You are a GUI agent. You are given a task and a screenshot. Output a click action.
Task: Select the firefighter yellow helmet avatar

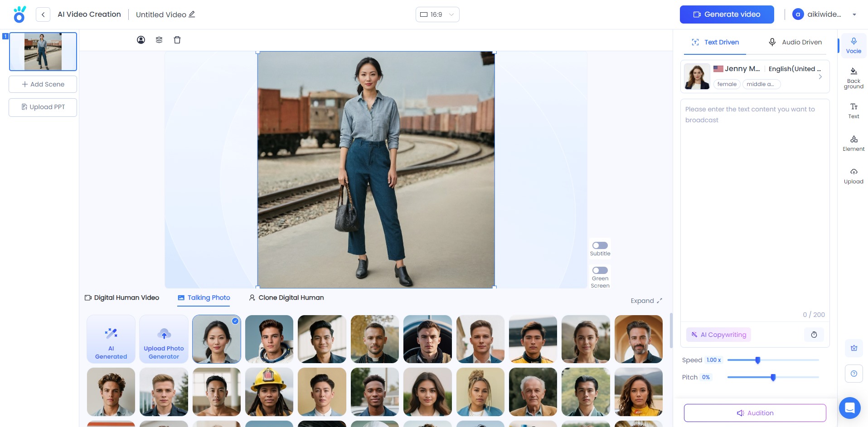tap(269, 392)
